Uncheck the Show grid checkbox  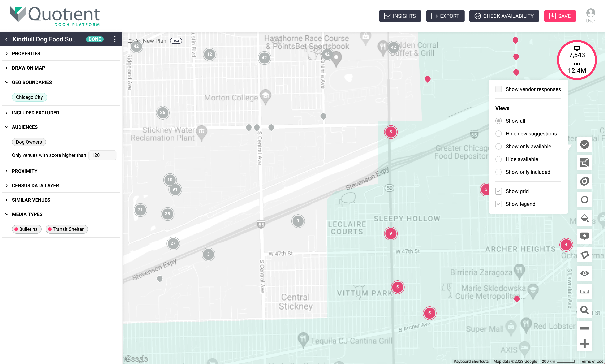[x=498, y=191]
